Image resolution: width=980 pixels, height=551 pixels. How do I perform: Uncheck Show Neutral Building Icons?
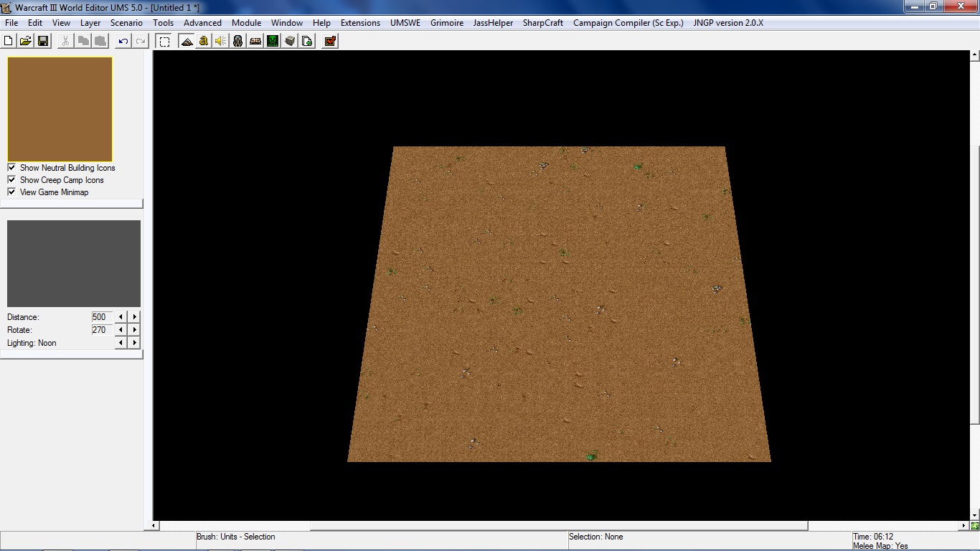point(11,167)
